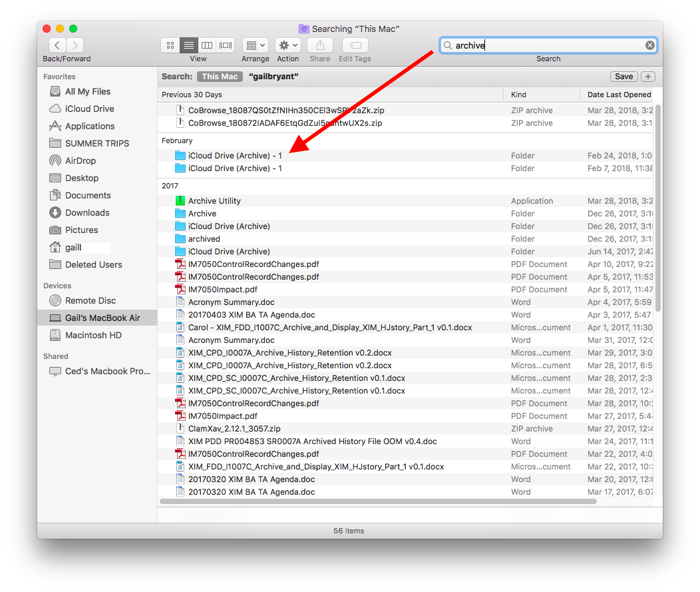Click the Edit Tags toolbar button
700x592 pixels.
coord(355,45)
